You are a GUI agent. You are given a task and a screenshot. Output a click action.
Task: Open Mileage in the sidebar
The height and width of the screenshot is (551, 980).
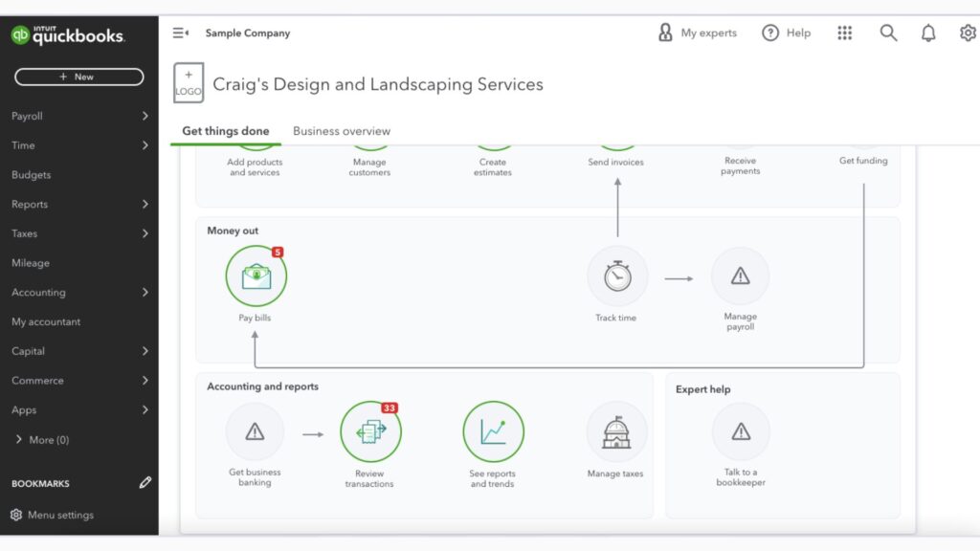pos(31,263)
